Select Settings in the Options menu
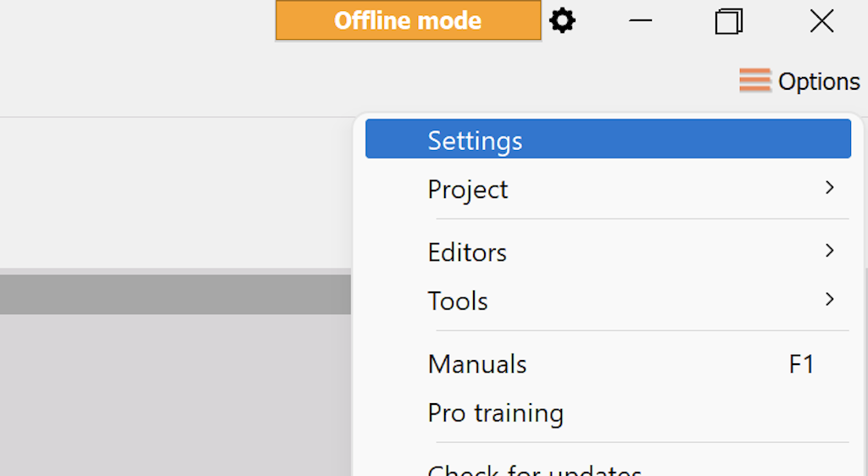Screen dimensions: 868x476 click(x=608, y=139)
